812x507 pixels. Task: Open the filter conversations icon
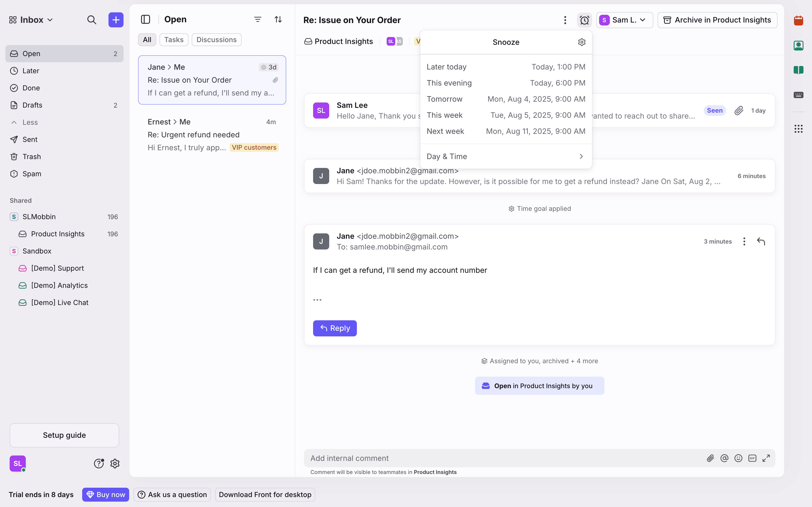click(257, 19)
